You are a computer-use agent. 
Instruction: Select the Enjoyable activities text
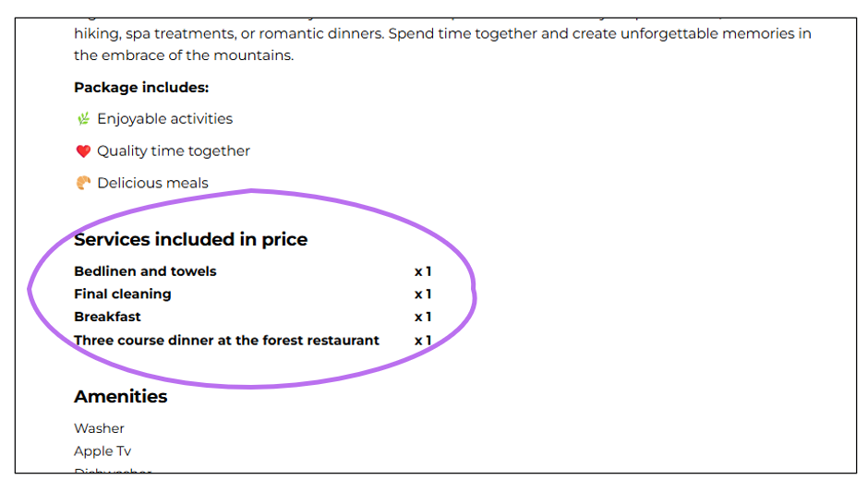click(x=165, y=119)
